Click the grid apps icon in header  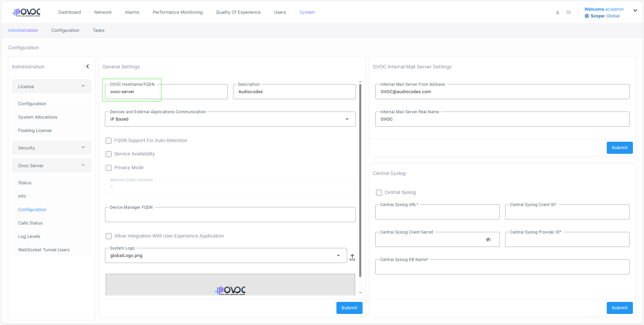(x=569, y=12)
